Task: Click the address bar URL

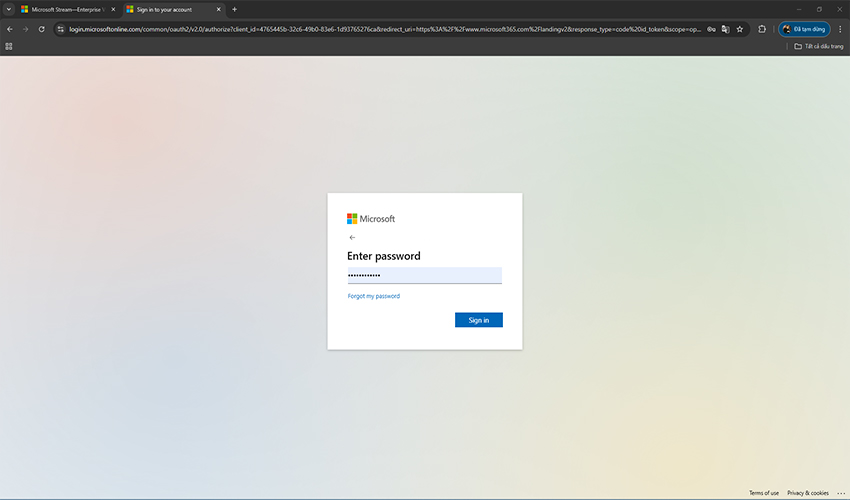Action: [385, 29]
